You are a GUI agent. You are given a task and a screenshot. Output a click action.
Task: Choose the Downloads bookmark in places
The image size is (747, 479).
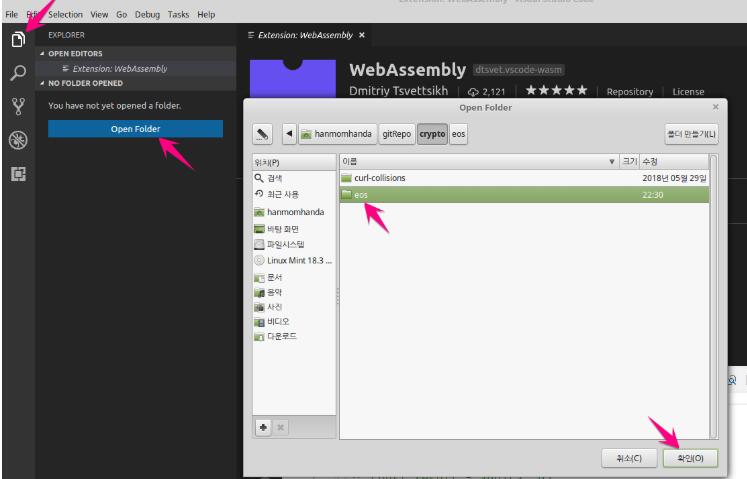(294, 336)
